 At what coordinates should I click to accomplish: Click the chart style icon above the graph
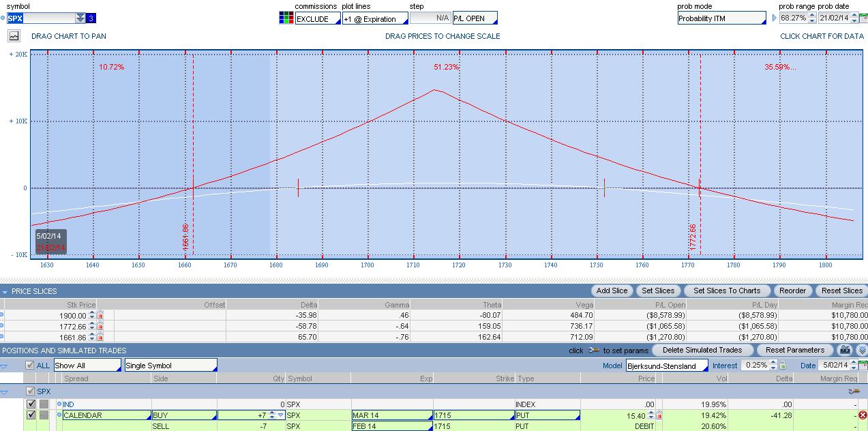click(x=14, y=36)
